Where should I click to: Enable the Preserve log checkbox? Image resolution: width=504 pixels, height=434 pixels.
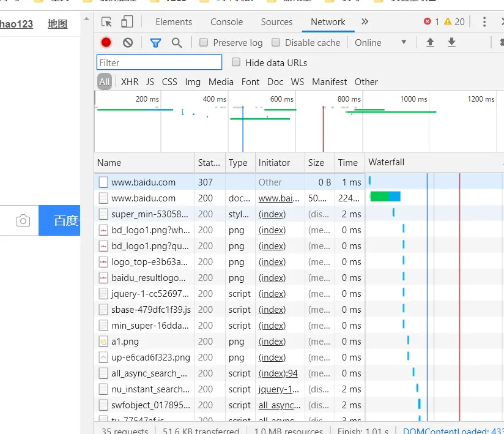[x=204, y=42]
